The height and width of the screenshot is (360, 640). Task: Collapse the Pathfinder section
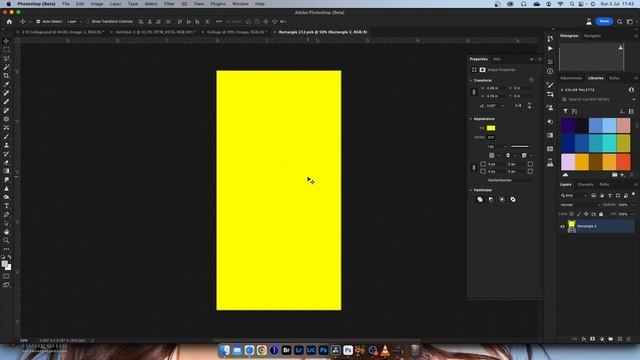471,191
